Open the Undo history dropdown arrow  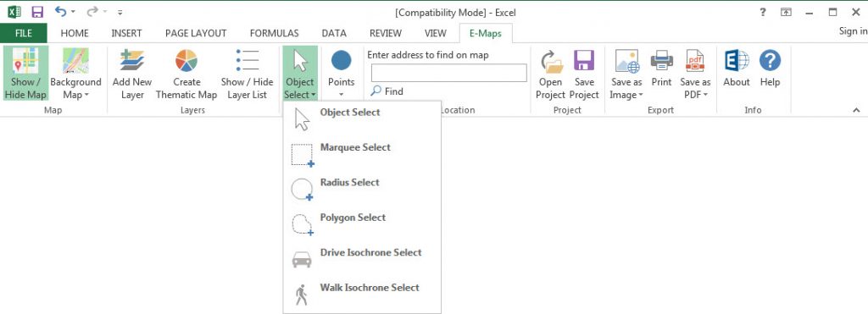pos(73,12)
